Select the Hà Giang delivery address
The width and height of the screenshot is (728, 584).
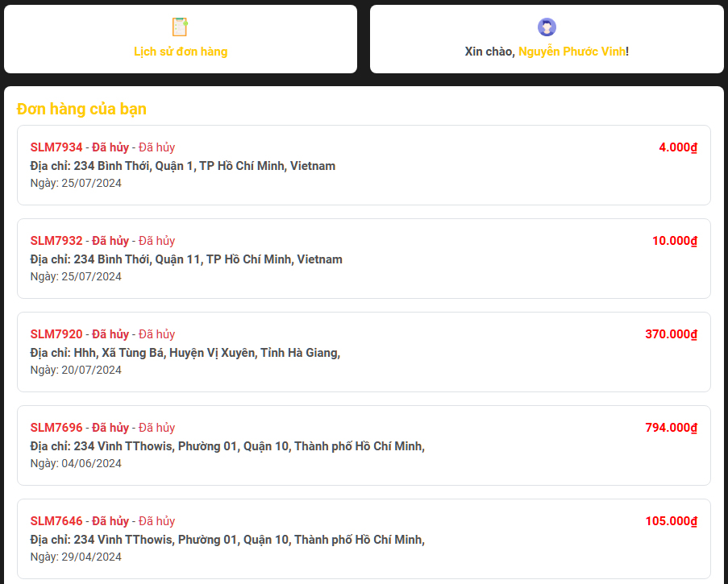tap(185, 353)
